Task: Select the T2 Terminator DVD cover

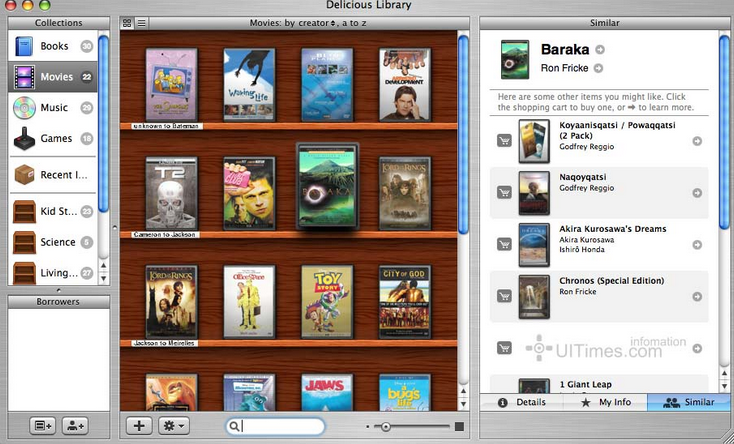Action: (171, 193)
